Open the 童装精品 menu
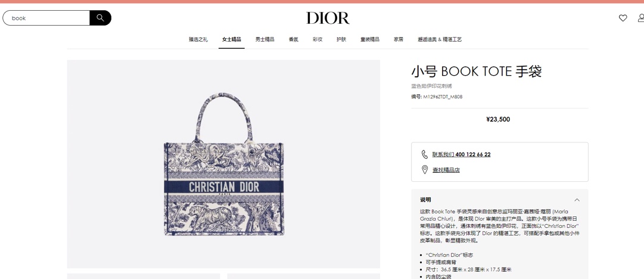The width and height of the screenshot is (644, 279). pyautogui.click(x=369, y=39)
